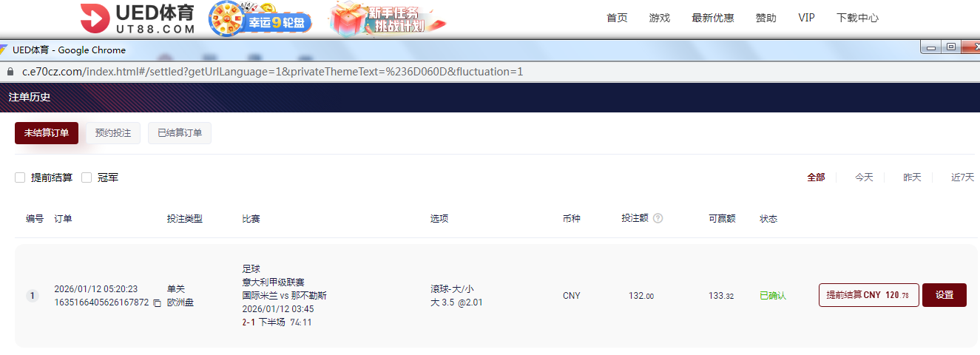Image resolution: width=980 pixels, height=355 pixels.
Task: Minimize the UED体育 Chrome window
Action: [x=930, y=47]
